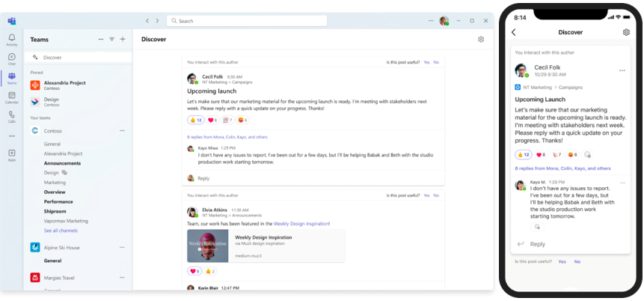Mark Cecil Folk post useful: Yes
644x301 pixels.
coord(427,62)
